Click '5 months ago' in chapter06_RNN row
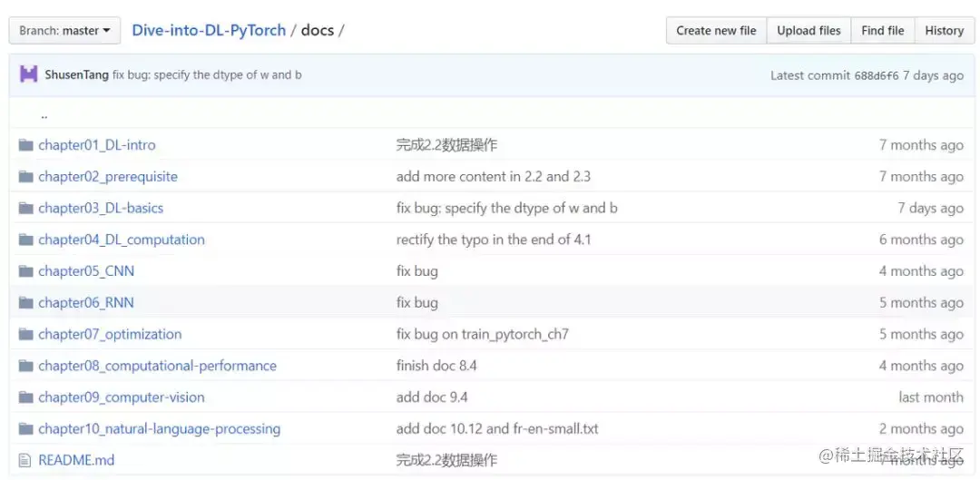The image size is (980, 480). point(921,302)
